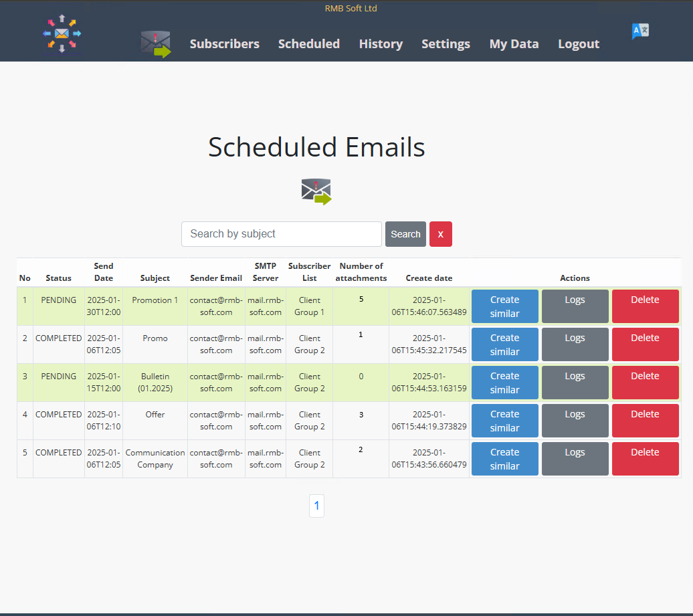Click the colorful arrows envelope logo

tap(62, 33)
